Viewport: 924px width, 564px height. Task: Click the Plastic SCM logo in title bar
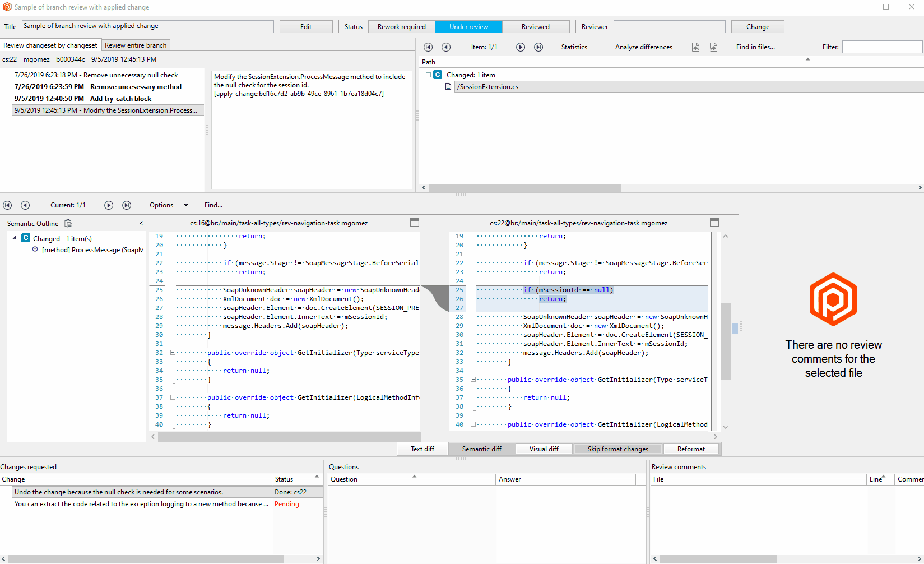pyautogui.click(x=6, y=7)
